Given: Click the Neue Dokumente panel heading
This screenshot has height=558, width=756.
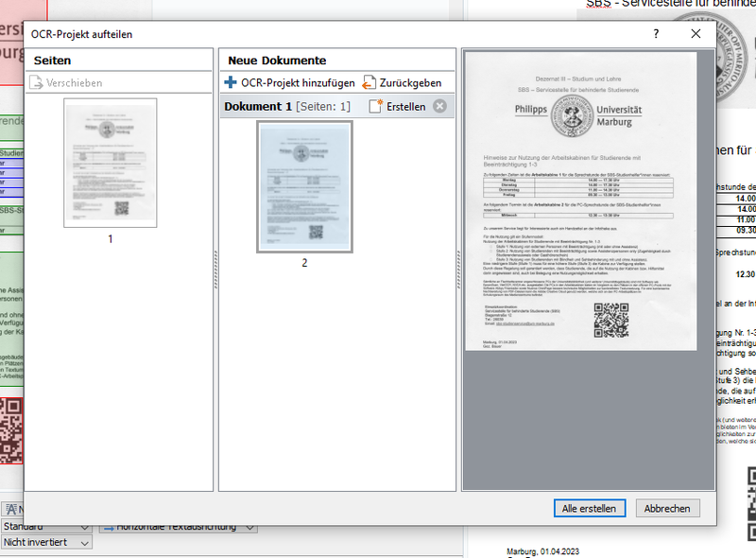Looking at the screenshot, I should tap(277, 61).
